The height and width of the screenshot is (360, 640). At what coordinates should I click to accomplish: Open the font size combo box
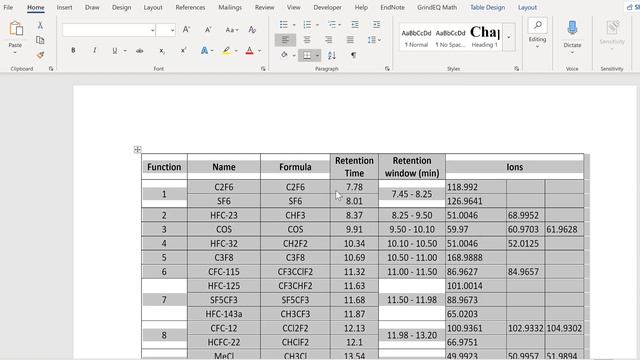pyautogui.click(x=166, y=30)
